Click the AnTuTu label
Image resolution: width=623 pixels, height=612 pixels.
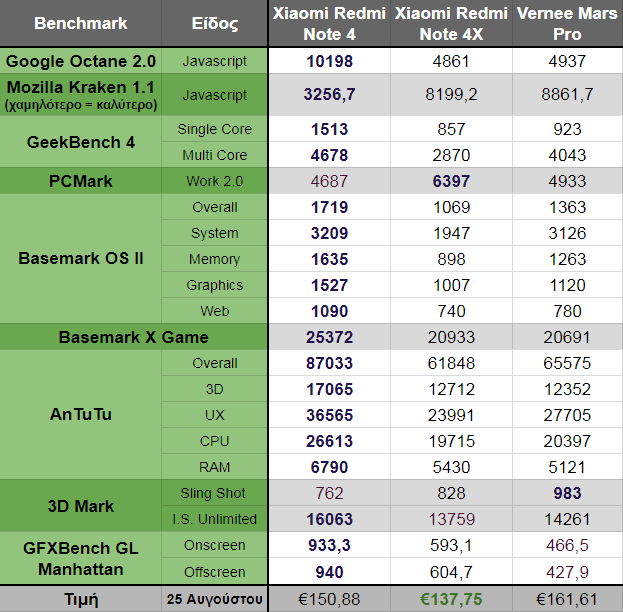pyautogui.click(x=81, y=414)
